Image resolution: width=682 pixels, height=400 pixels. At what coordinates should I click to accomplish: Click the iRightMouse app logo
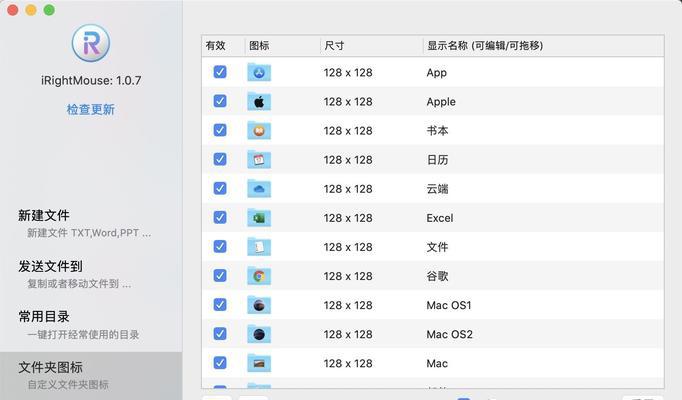pos(91,43)
